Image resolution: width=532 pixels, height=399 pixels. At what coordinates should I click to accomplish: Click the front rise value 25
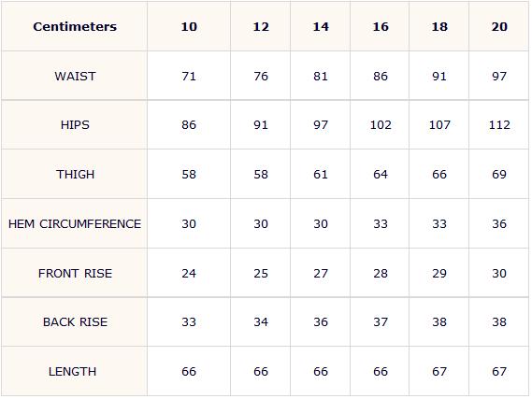pyautogui.click(x=261, y=274)
